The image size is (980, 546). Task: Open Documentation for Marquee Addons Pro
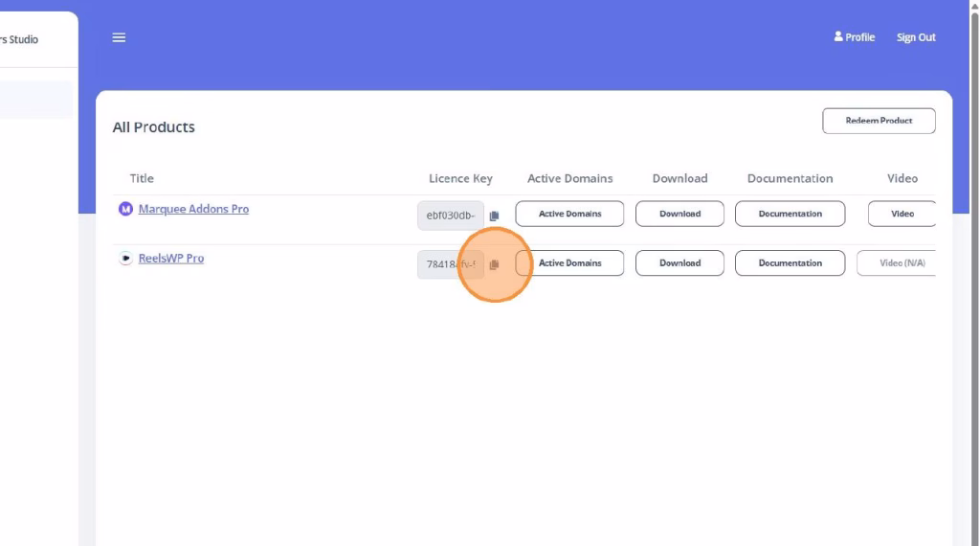tap(790, 214)
